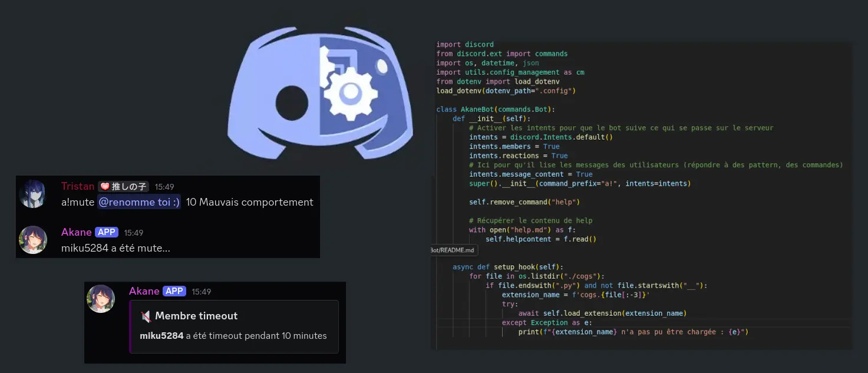This screenshot has width=868, height=373.
Task: Click the 'async def setup_hook' code line
Action: (508, 267)
